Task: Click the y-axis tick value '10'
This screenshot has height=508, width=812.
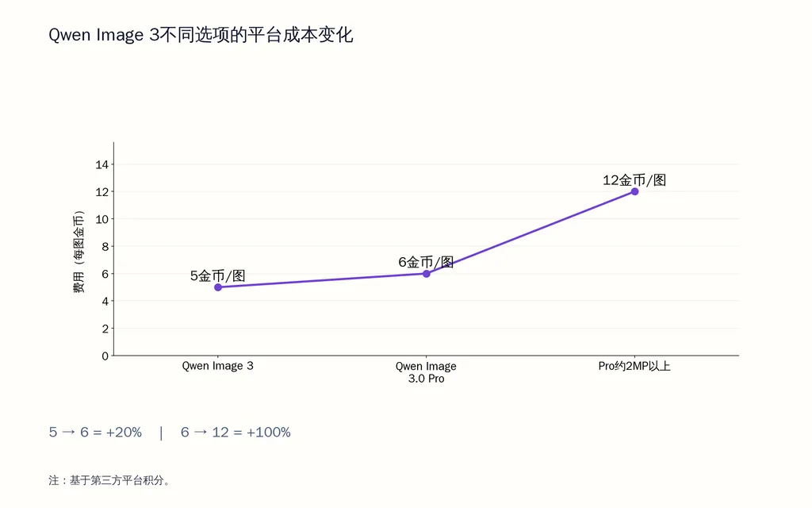Action: coord(102,219)
